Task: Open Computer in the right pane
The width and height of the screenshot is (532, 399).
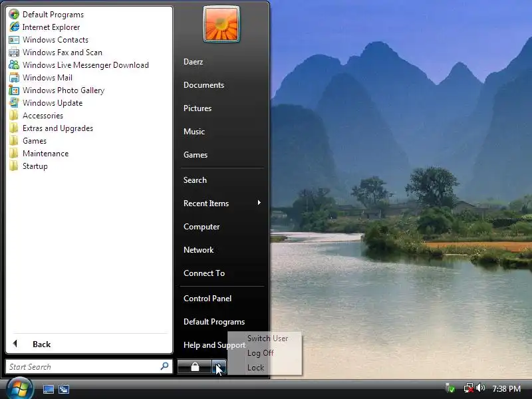Action: (x=201, y=227)
